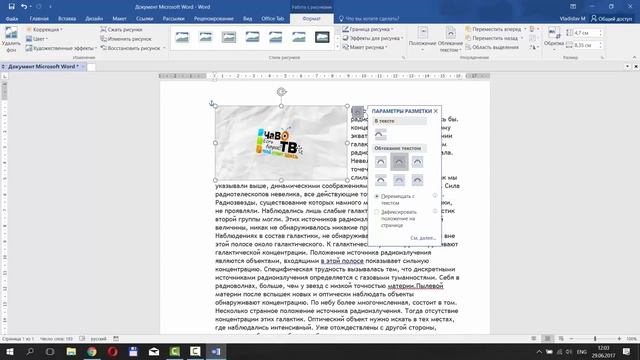The width and height of the screenshot is (640, 360).
Task: Click the Undo arrow icon
Action: [24, 7]
